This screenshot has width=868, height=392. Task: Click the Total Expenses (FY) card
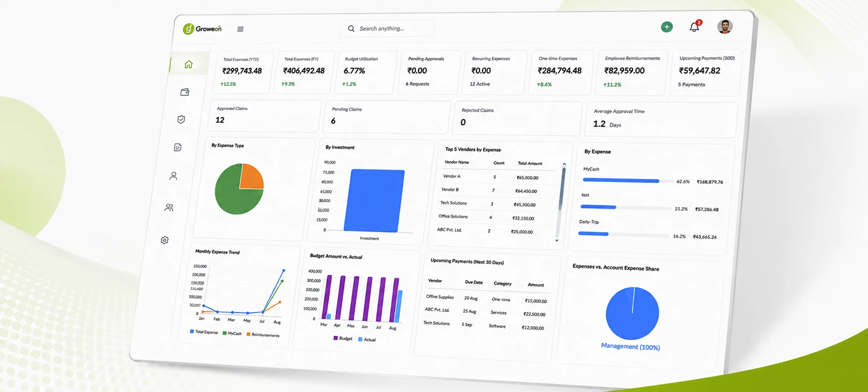[303, 72]
